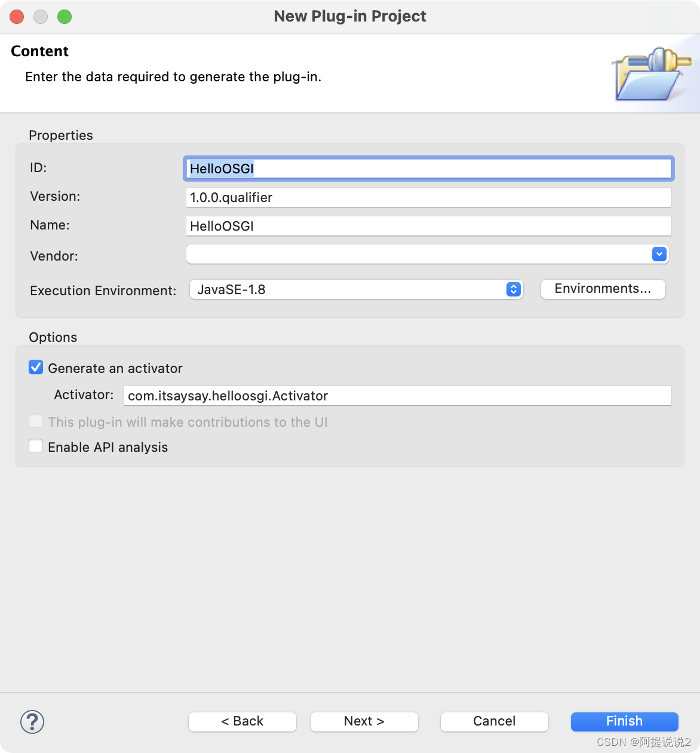The width and height of the screenshot is (700, 753).
Task: Click the Version text field
Action: 428,197
